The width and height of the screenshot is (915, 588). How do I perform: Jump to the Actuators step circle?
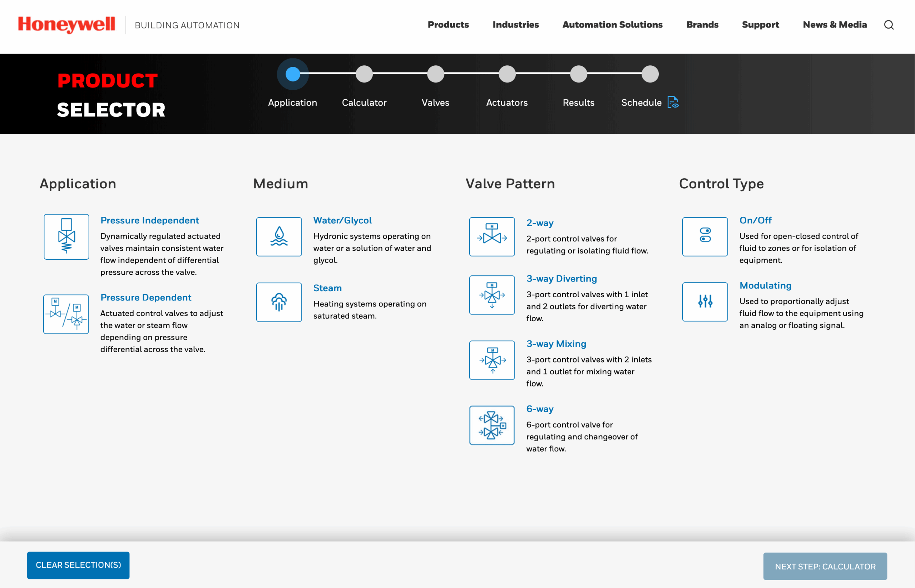tap(507, 74)
